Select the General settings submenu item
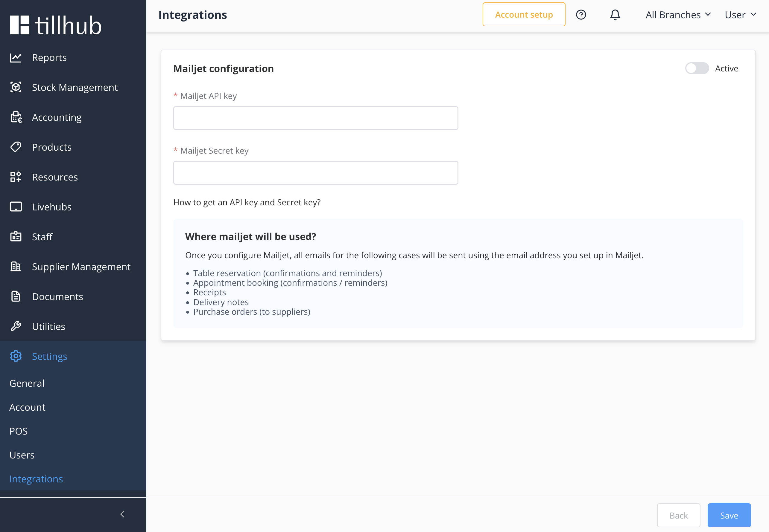The height and width of the screenshot is (532, 769). 27,383
